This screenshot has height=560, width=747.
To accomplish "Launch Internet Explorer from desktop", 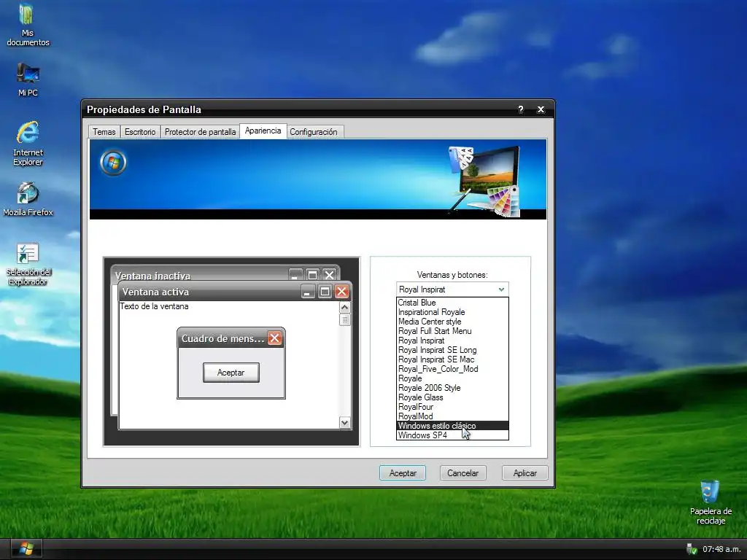I will tap(28, 143).
